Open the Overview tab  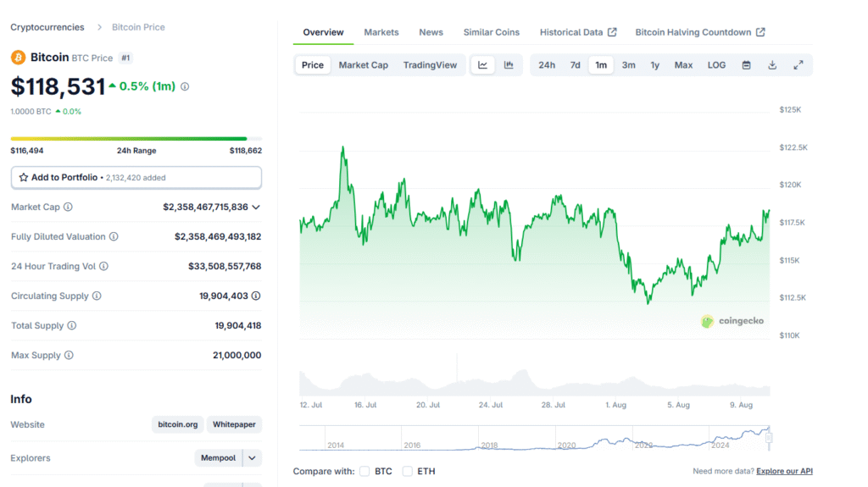323,32
